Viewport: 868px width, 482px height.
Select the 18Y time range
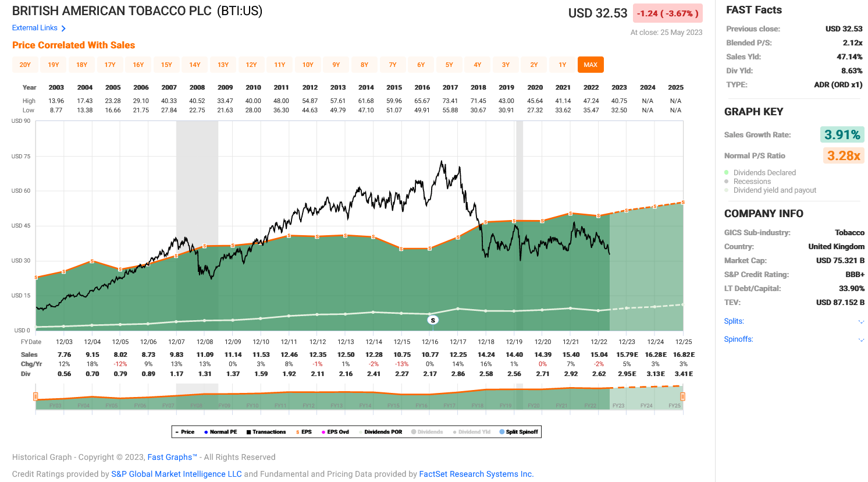[x=81, y=65]
